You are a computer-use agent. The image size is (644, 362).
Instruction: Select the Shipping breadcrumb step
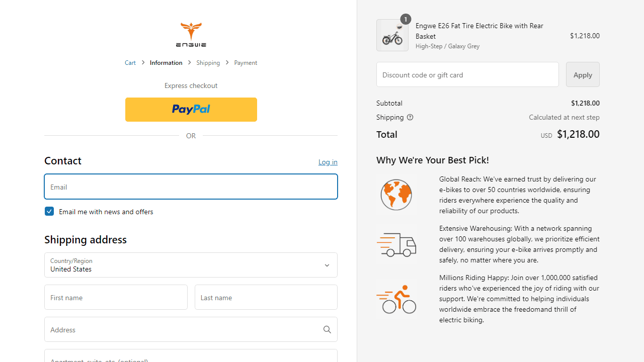[208, 63]
